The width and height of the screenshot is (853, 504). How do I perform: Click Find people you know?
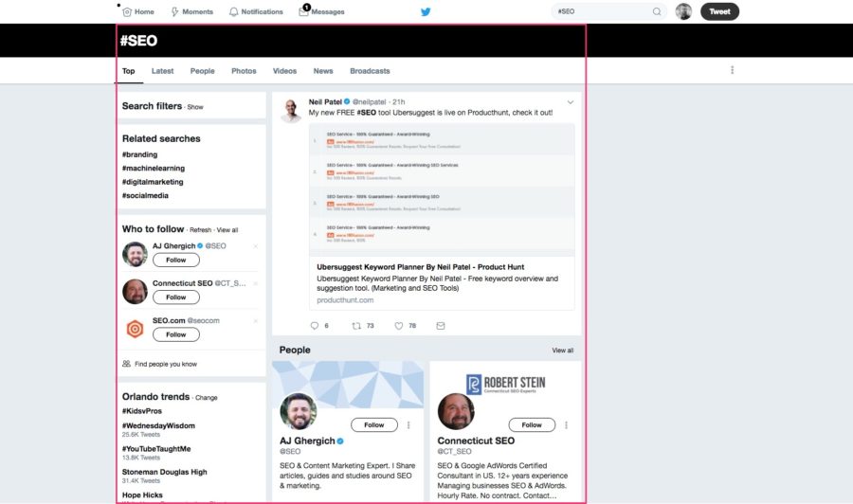click(160, 364)
